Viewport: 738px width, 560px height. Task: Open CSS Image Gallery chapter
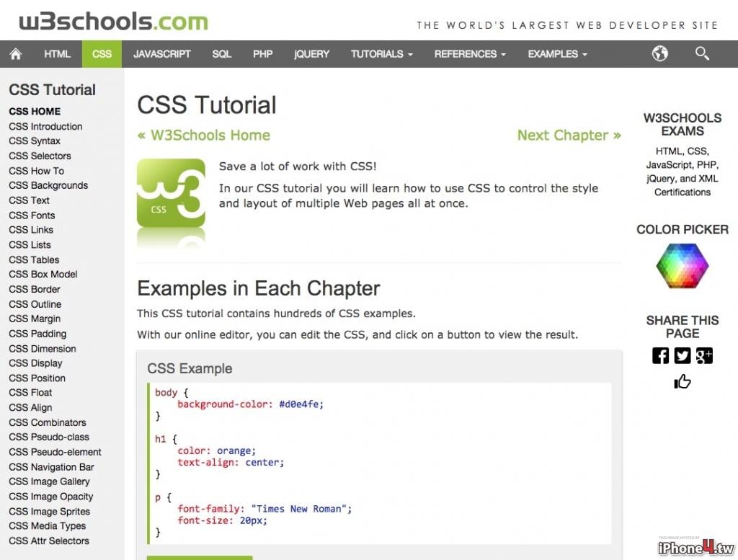pyautogui.click(x=50, y=482)
